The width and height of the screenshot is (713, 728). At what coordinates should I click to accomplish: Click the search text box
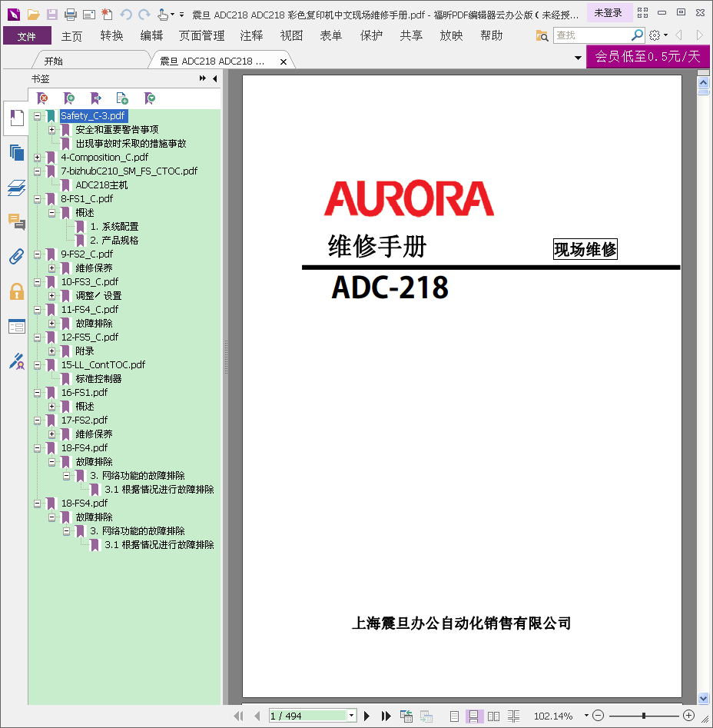click(592, 35)
